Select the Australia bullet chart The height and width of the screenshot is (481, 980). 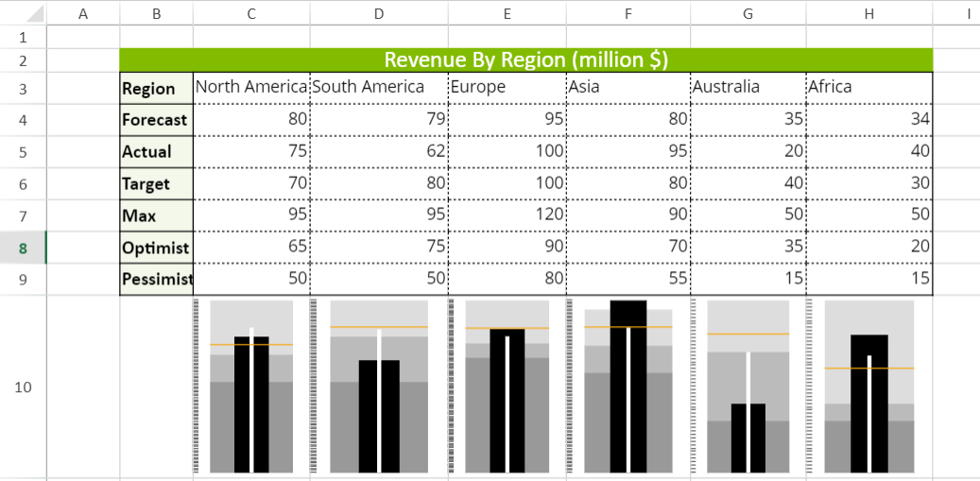click(748, 387)
